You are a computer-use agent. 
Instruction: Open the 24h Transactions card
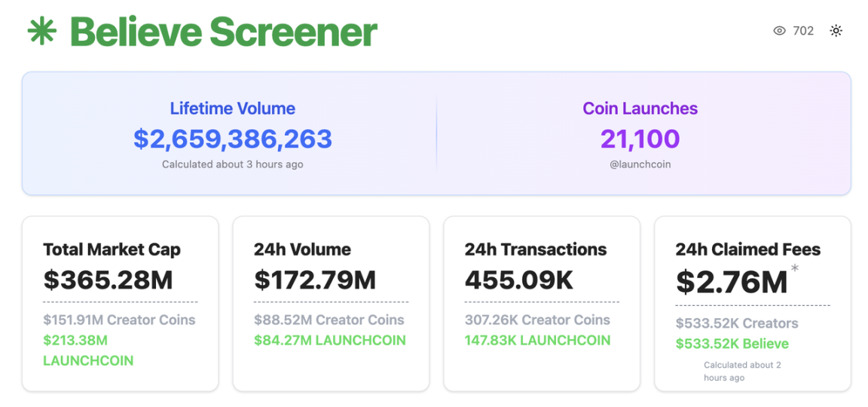[542, 304]
